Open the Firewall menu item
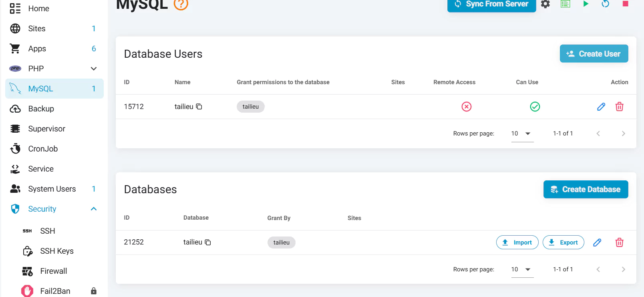The height and width of the screenshot is (297, 644). [x=53, y=271]
